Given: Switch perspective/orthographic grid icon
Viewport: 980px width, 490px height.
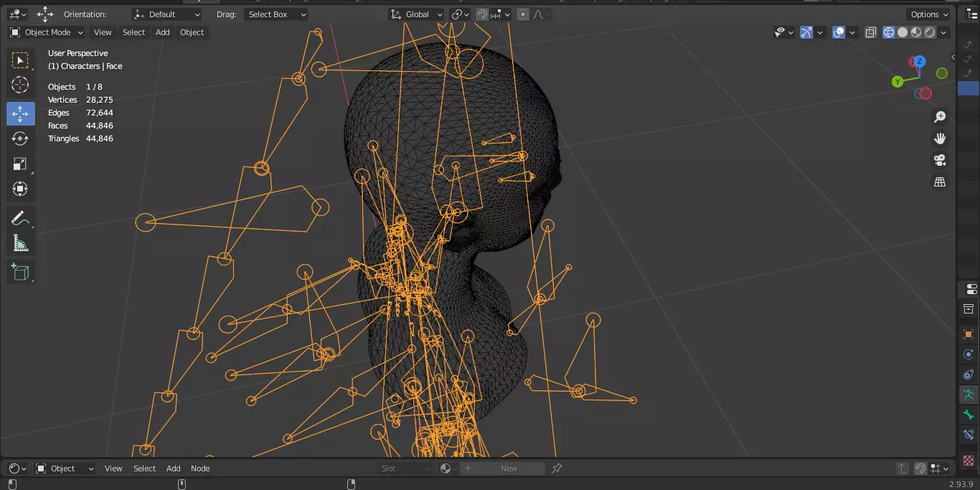Looking at the screenshot, I should (940, 182).
